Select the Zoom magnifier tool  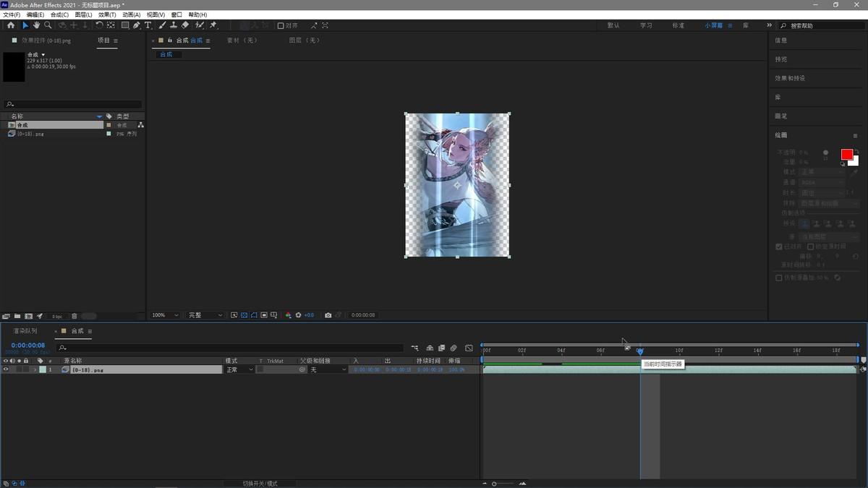click(48, 25)
